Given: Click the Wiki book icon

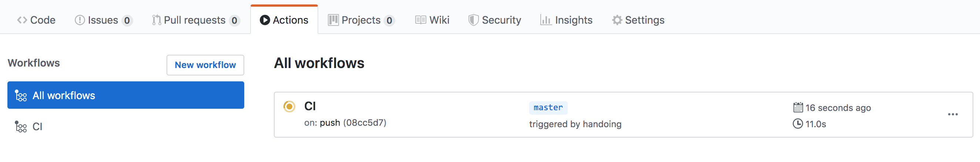Looking at the screenshot, I should coord(420,20).
